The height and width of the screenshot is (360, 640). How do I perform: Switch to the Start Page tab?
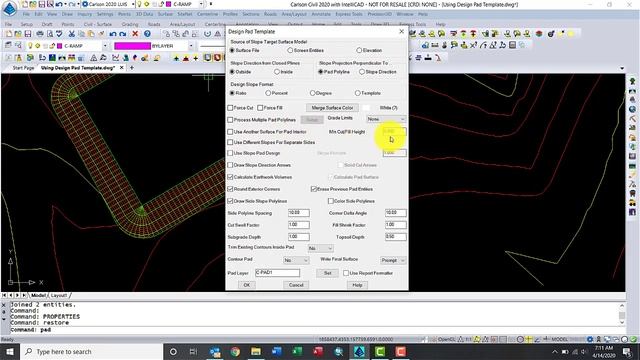click(x=23, y=68)
